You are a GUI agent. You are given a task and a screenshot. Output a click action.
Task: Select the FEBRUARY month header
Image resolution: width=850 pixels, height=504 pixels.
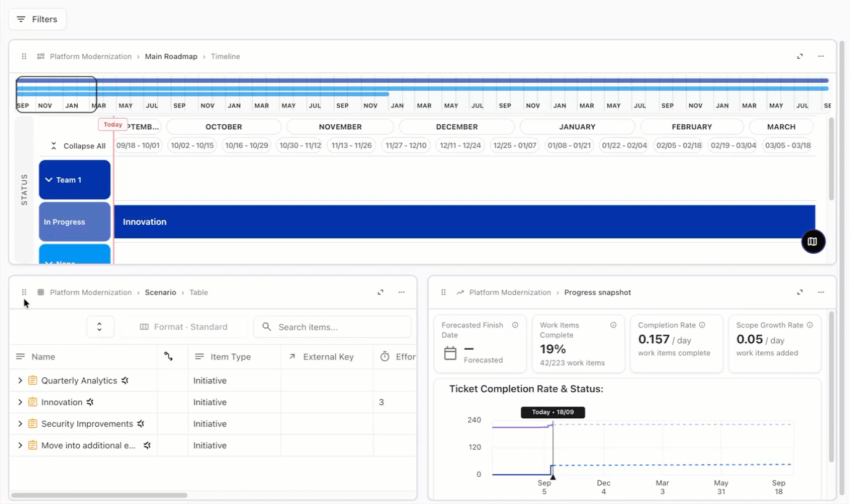(x=692, y=127)
